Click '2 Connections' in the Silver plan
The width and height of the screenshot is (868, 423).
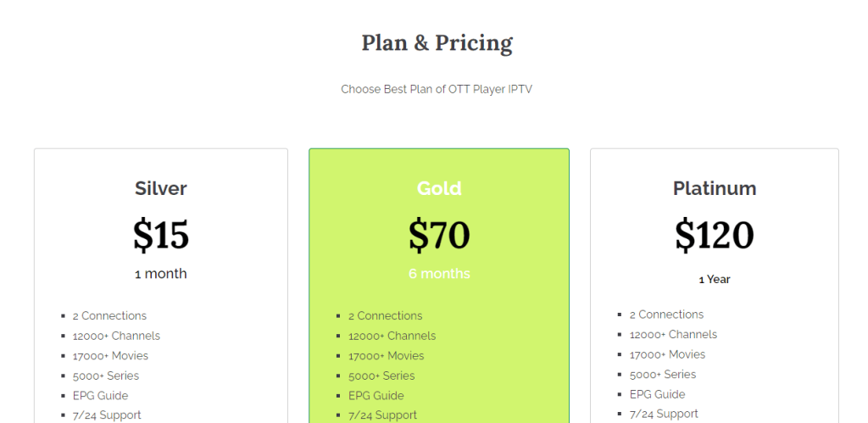109,315
